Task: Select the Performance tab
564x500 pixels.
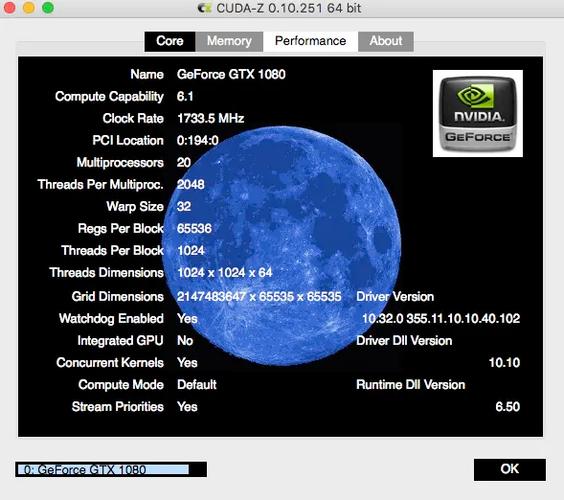Action: pyautogui.click(x=310, y=41)
